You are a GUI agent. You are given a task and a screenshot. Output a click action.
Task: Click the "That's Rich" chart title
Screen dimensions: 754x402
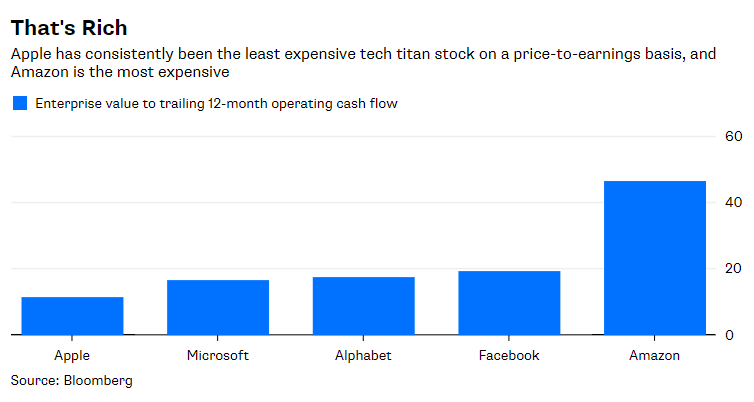[68, 27]
